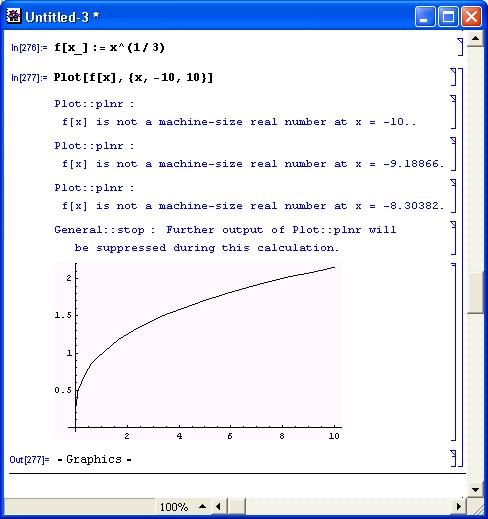Open the 100% magnification popup menu

[x=174, y=507]
